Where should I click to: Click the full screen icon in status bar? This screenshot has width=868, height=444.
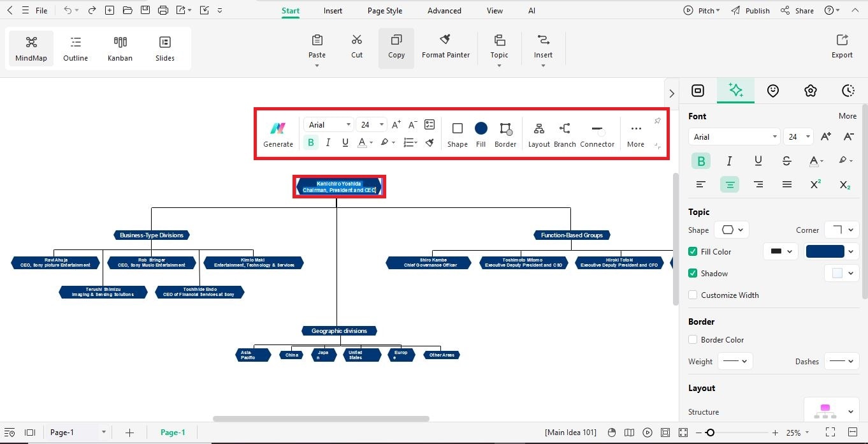coord(830,433)
